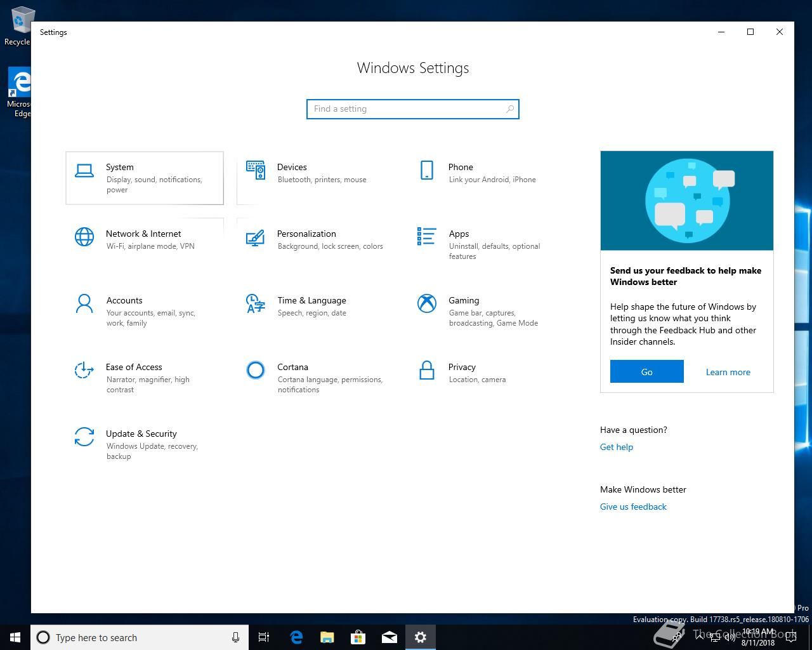Viewport: 812px width, 650px height.
Task: Click the Cortana heading text
Action: 292,367
